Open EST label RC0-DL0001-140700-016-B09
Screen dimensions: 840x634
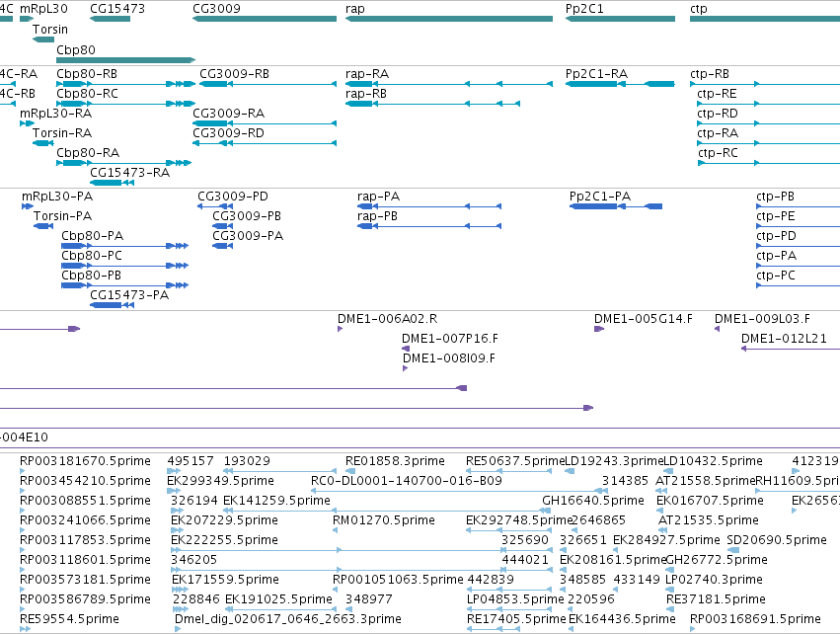407,481
